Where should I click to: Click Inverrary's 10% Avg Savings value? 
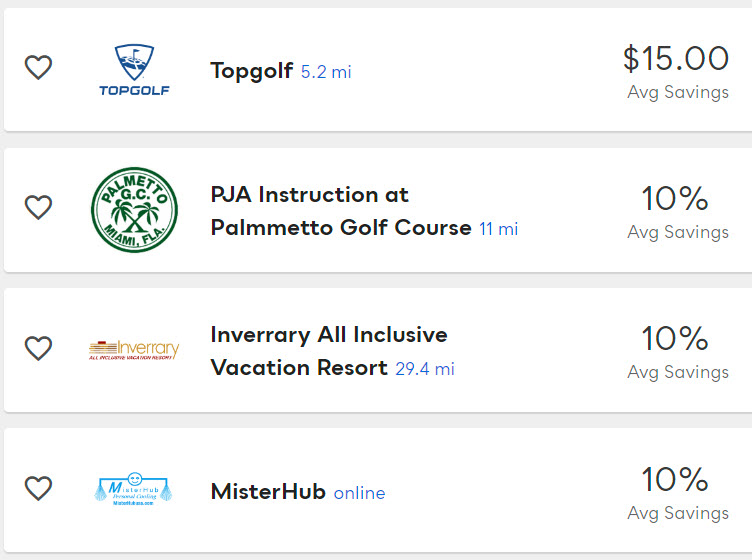tap(676, 339)
